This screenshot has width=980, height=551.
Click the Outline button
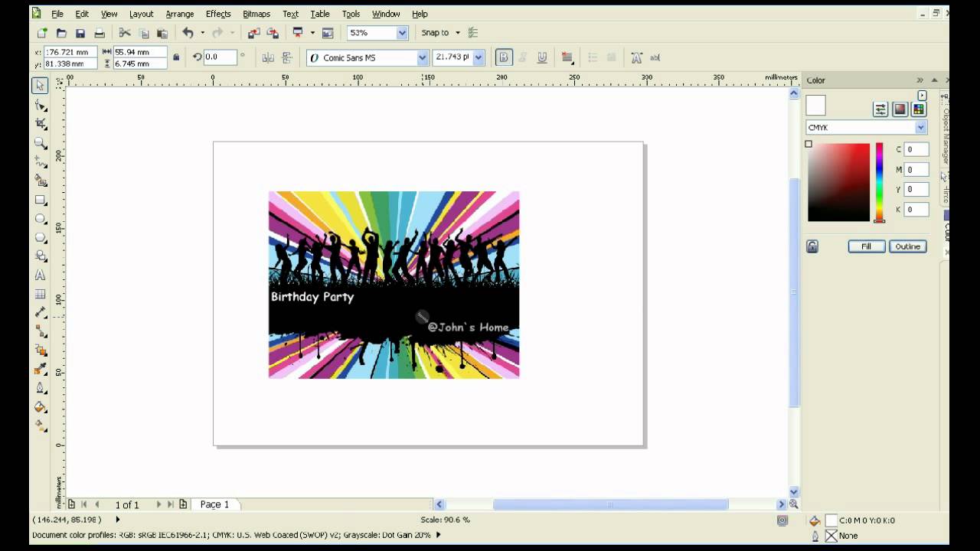(908, 246)
